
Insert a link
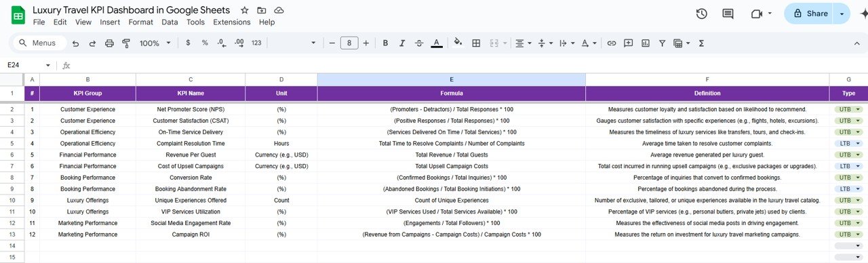point(612,43)
